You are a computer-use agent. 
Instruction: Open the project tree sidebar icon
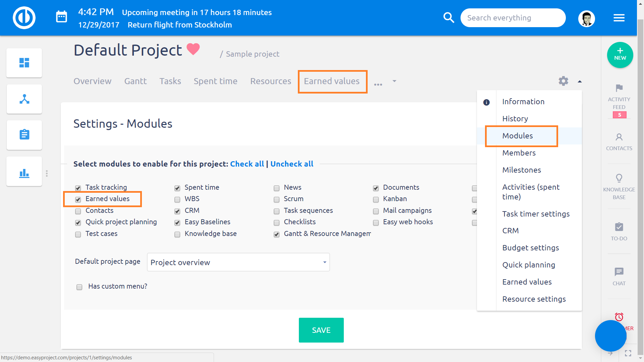(x=24, y=99)
